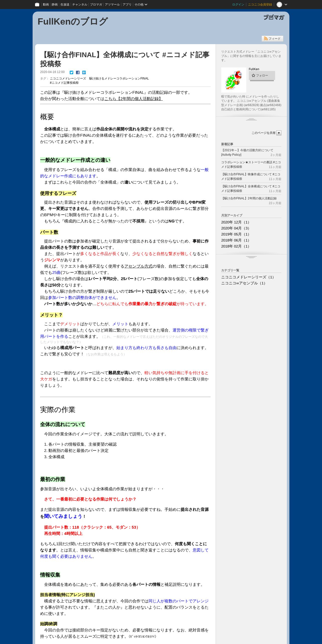Click FullKen's Bowser profile thumbnail
Image resolution: width=322 pixels, height=644 pixels.
pyautogui.click(x=234, y=80)
